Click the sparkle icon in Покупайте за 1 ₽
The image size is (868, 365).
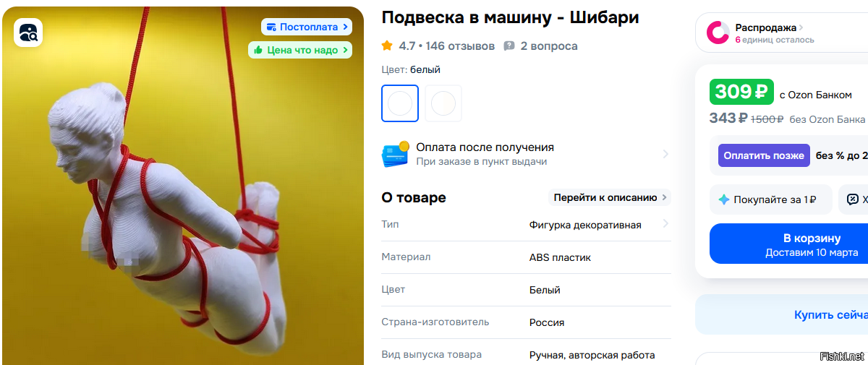click(724, 199)
